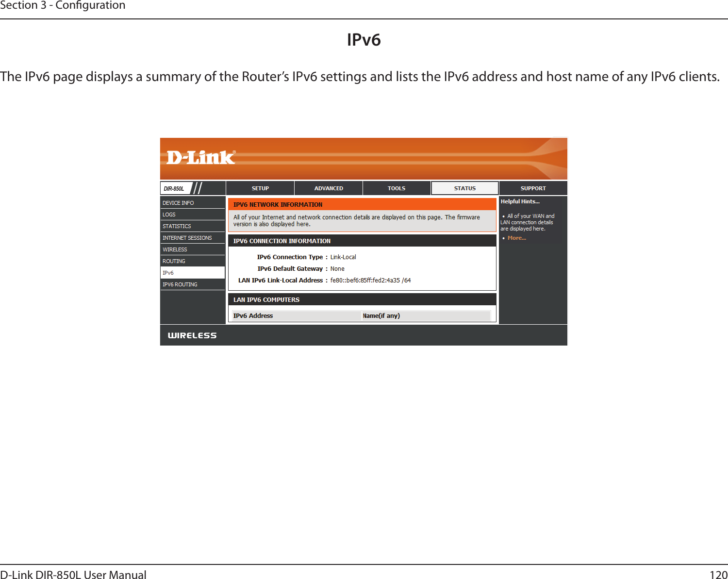
Task: Click the fe80::bef6:85ff:fed2:4a35 /64 address
Action: click(370, 281)
